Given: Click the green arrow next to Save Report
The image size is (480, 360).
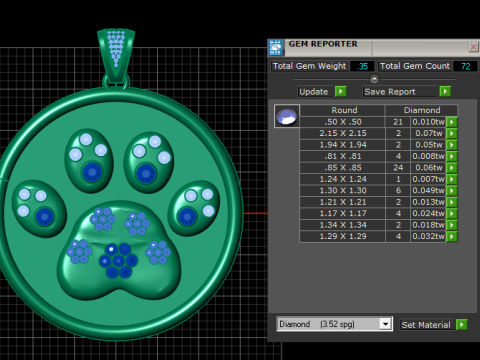Looking at the screenshot, I should pos(445,91).
